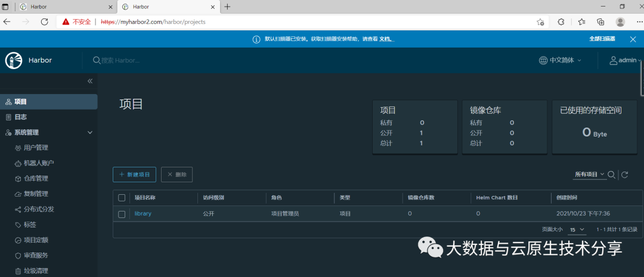
Task: Click the browser reload button
Action: [44, 22]
